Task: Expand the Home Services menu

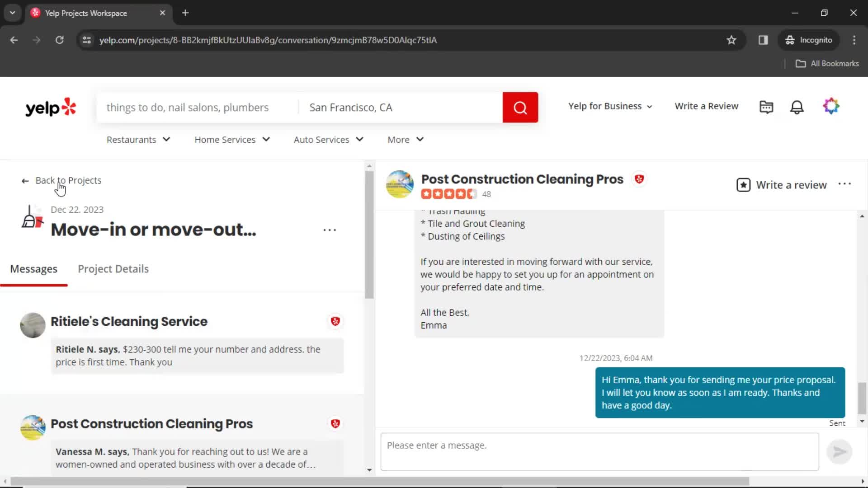Action: coord(232,140)
